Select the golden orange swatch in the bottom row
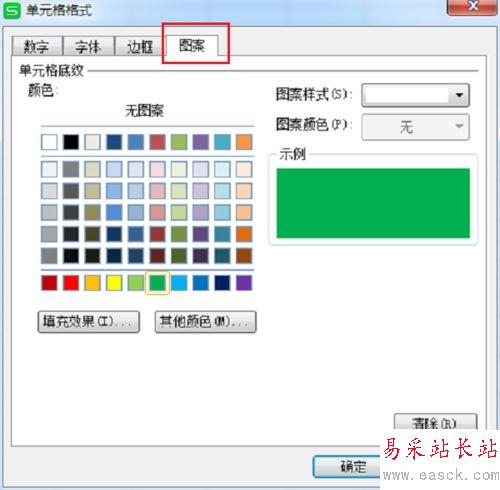The width and height of the screenshot is (500, 490). [93, 283]
